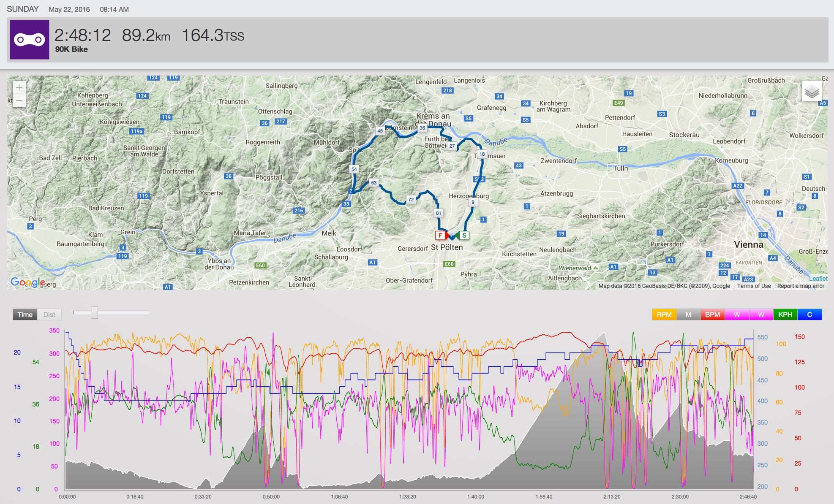
Task: Switch chart axis to Dist
Action: (x=49, y=314)
